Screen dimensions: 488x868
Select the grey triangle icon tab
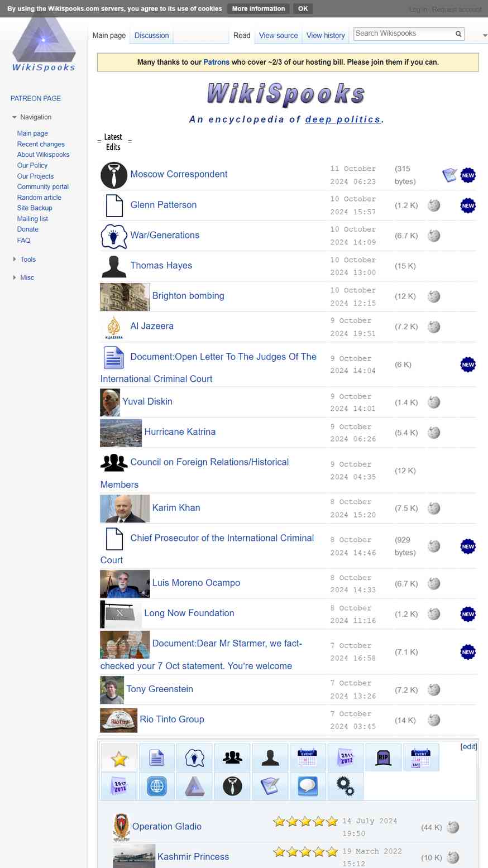click(194, 786)
